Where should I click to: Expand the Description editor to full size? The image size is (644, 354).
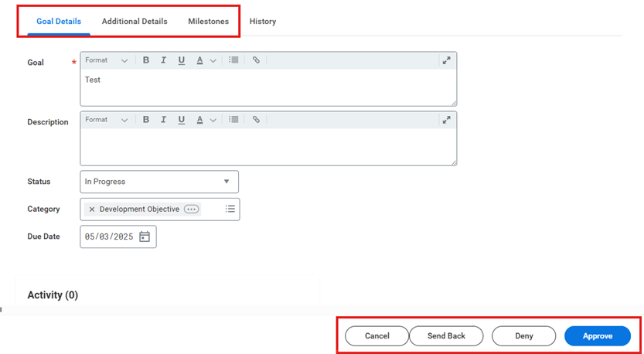[x=446, y=120]
